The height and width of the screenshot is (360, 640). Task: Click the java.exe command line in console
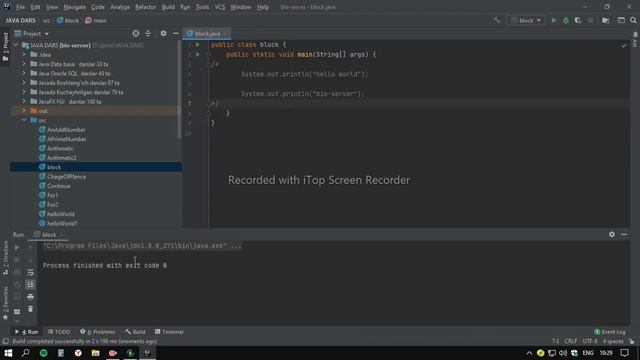tap(142, 246)
